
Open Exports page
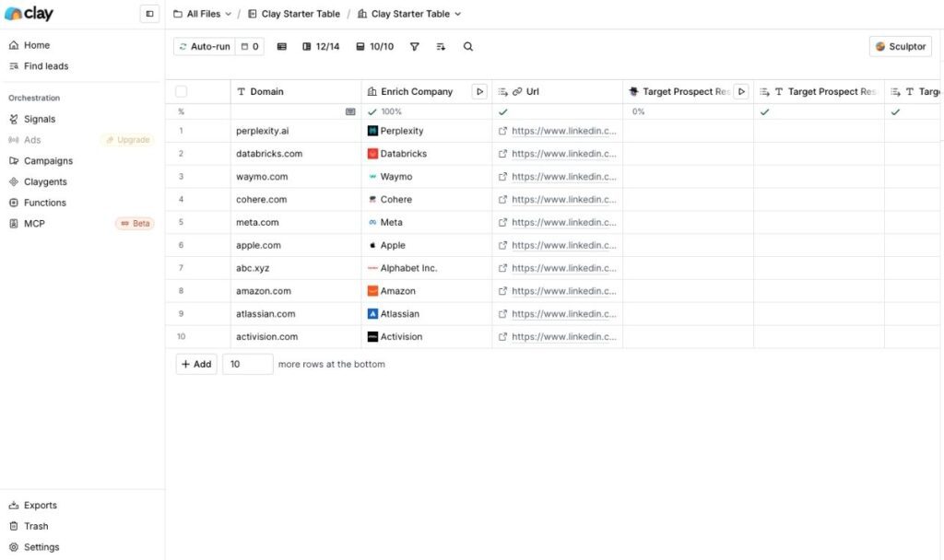(41, 506)
